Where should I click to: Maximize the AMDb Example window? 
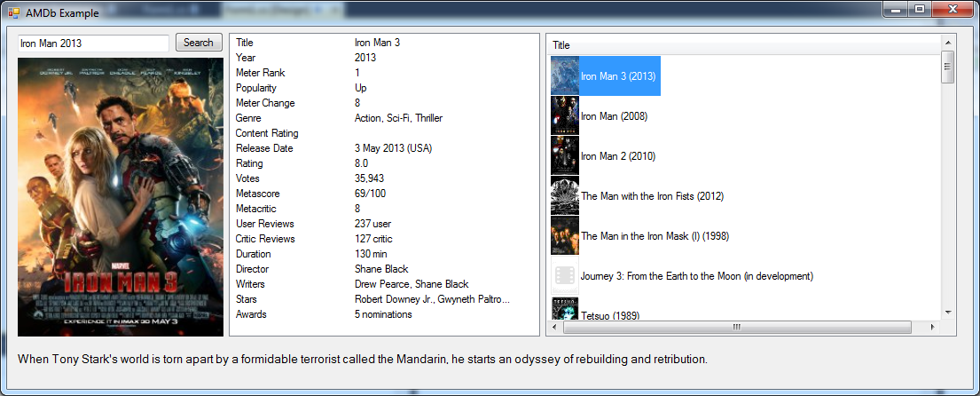919,10
